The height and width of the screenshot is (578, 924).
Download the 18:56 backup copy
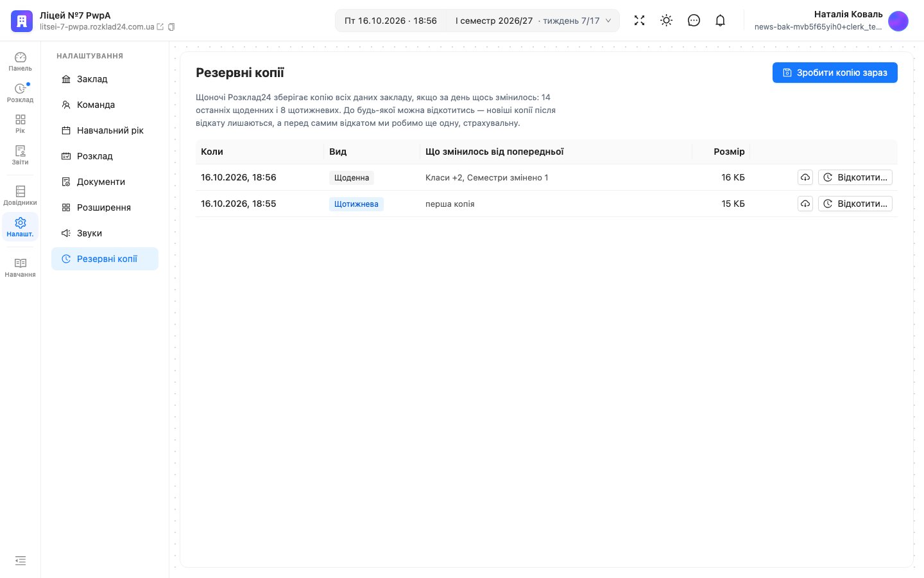805,177
